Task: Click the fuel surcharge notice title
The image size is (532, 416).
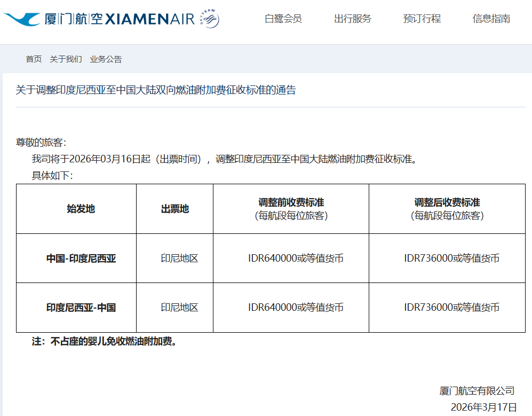Action: 155,90
